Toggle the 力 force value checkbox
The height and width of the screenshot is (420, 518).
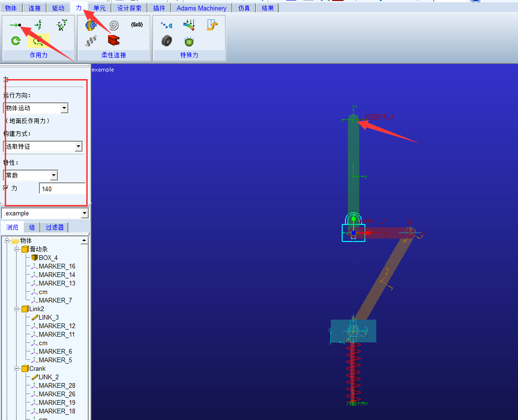tap(6, 188)
